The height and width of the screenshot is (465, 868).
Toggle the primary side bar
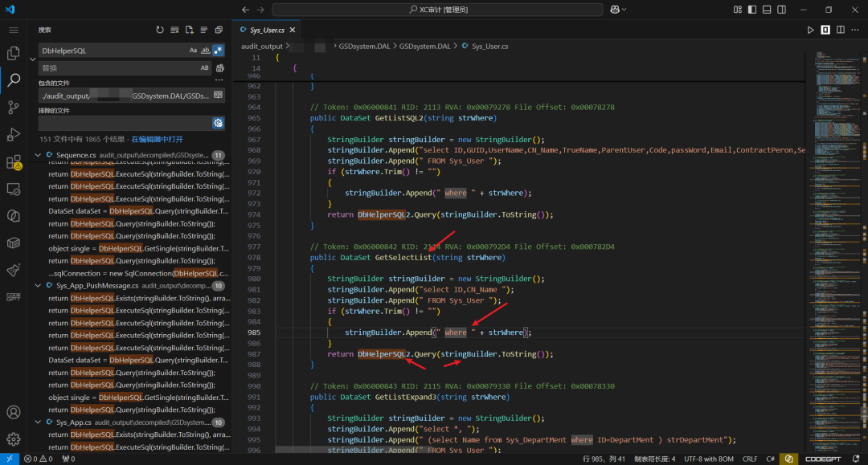click(x=751, y=10)
